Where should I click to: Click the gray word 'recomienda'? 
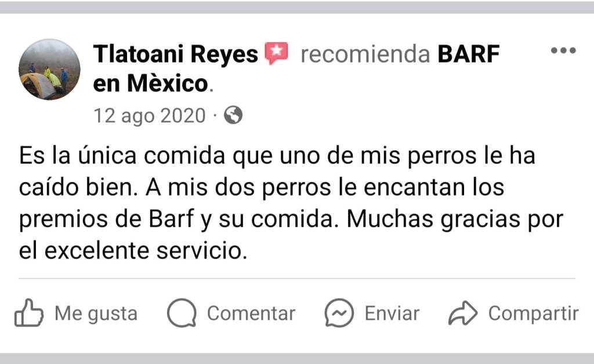[x=365, y=54]
